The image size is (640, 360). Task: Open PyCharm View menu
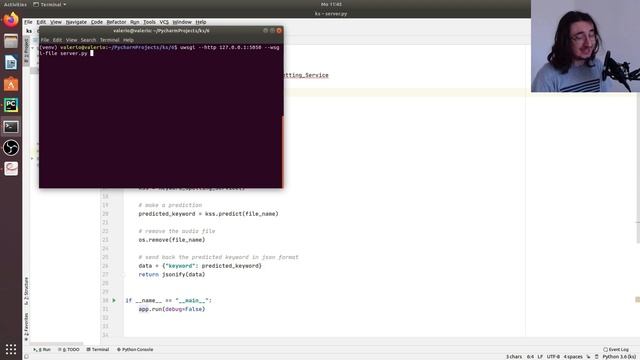[56, 22]
